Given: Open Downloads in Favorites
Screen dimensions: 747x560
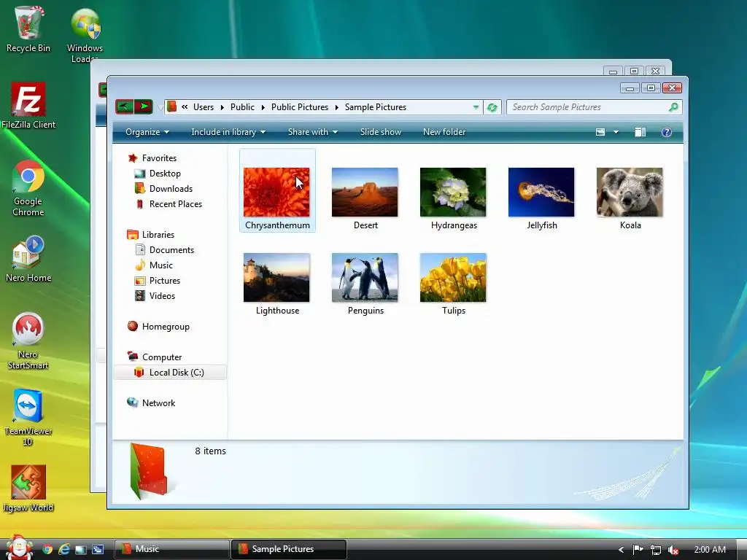Looking at the screenshot, I should [x=171, y=189].
